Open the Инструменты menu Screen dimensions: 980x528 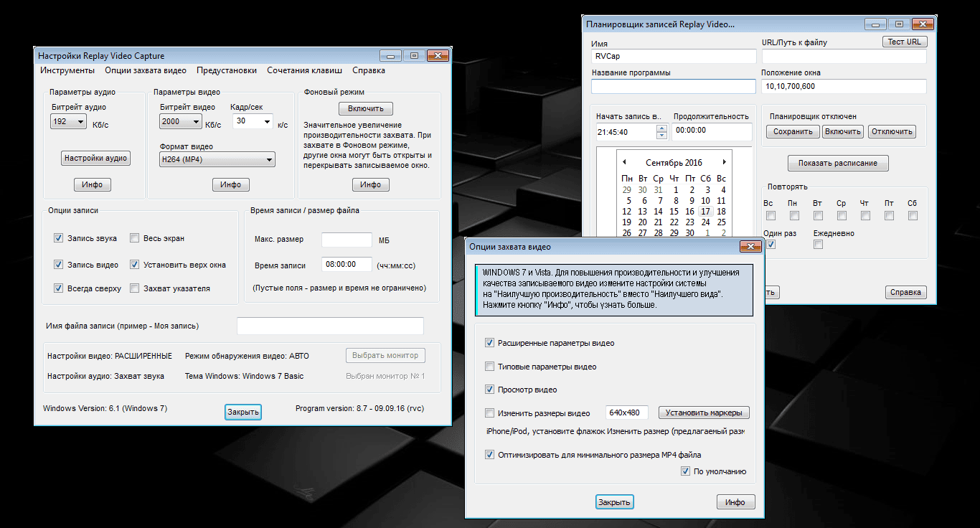(x=67, y=70)
